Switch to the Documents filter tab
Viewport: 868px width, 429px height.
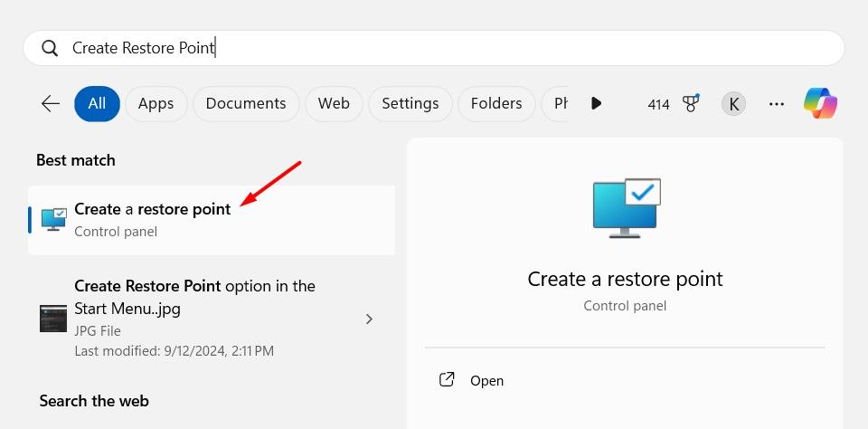click(x=246, y=103)
